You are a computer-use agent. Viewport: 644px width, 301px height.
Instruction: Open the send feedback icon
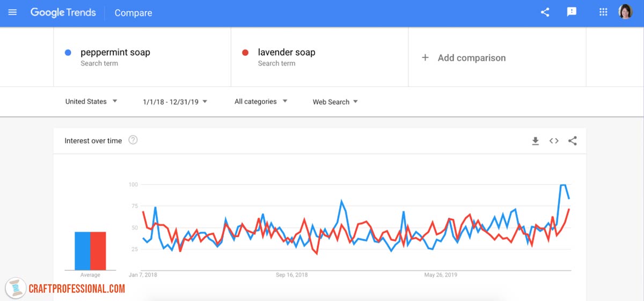[572, 12]
